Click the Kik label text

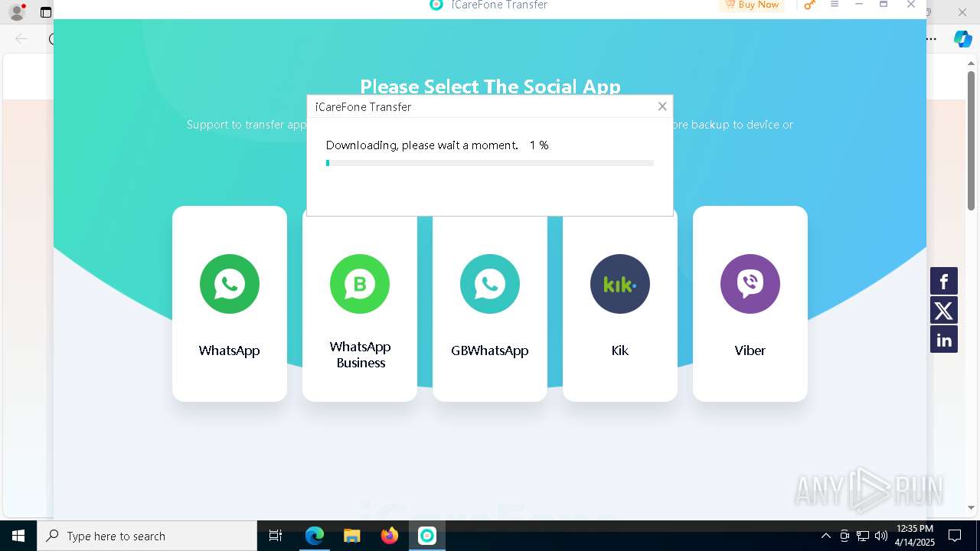[620, 350]
